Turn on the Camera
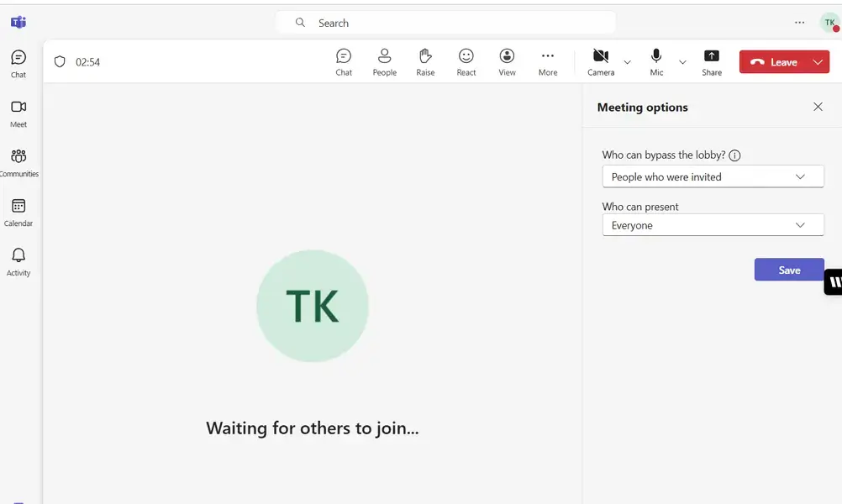Screen dimensions: 842x504 pyautogui.click(x=600, y=59)
